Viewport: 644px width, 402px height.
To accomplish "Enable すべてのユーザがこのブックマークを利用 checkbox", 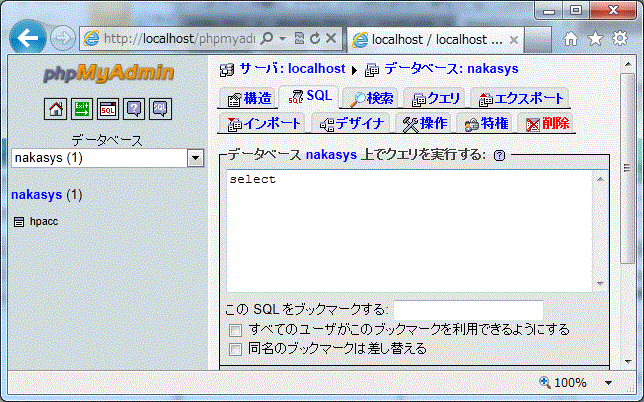I will pyautogui.click(x=235, y=330).
